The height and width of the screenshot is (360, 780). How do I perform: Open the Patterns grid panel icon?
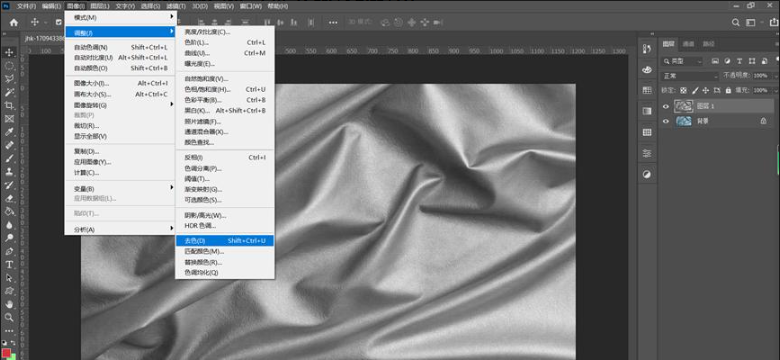pyautogui.click(x=647, y=132)
